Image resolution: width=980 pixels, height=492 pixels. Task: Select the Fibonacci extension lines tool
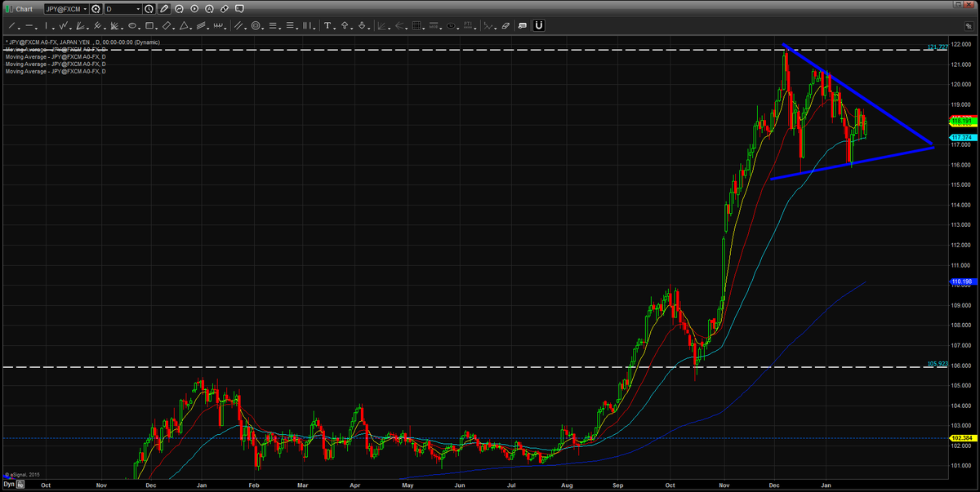pyautogui.click(x=290, y=25)
